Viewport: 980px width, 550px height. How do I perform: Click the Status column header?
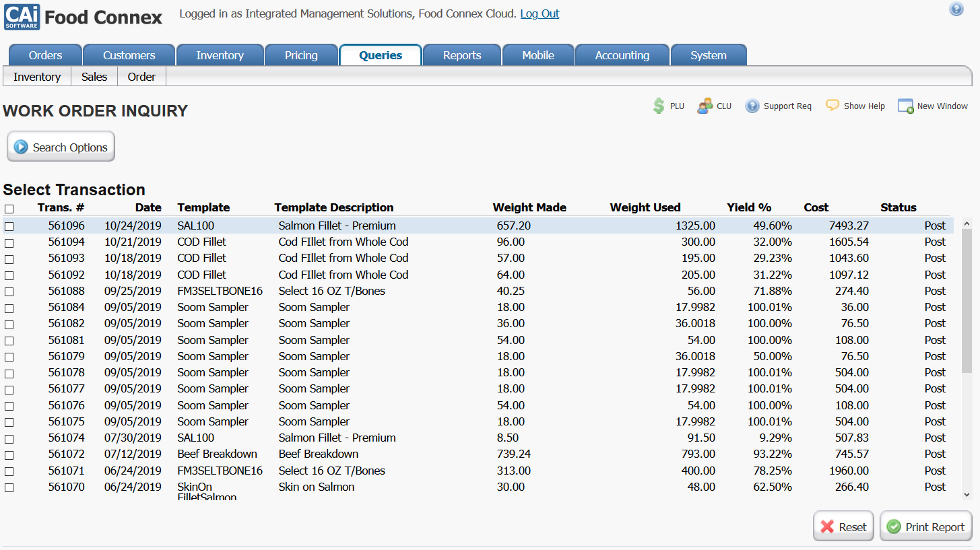899,207
